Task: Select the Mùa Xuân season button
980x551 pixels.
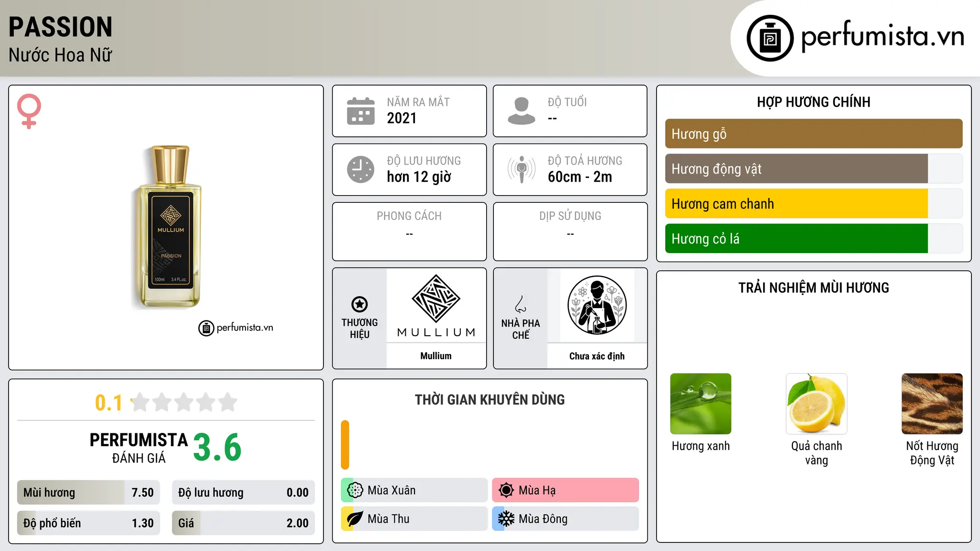Action: pyautogui.click(x=414, y=490)
